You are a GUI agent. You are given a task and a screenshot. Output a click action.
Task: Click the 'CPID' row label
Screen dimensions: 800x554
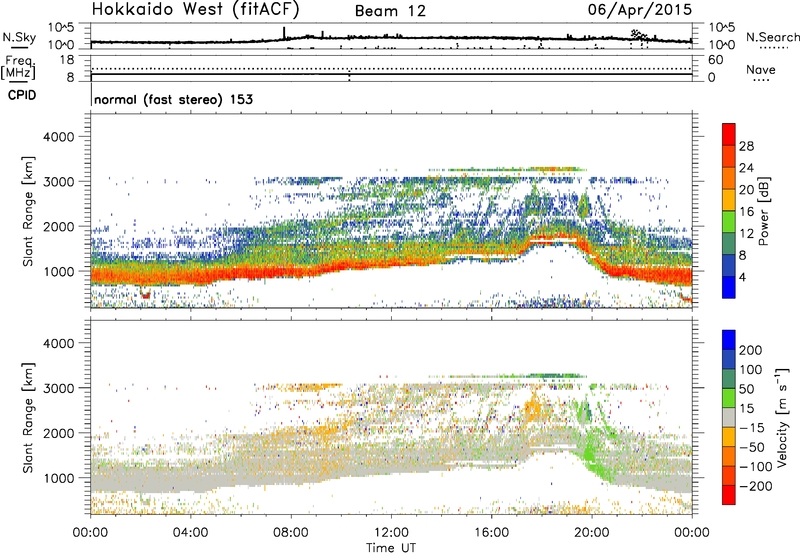pyautogui.click(x=22, y=95)
